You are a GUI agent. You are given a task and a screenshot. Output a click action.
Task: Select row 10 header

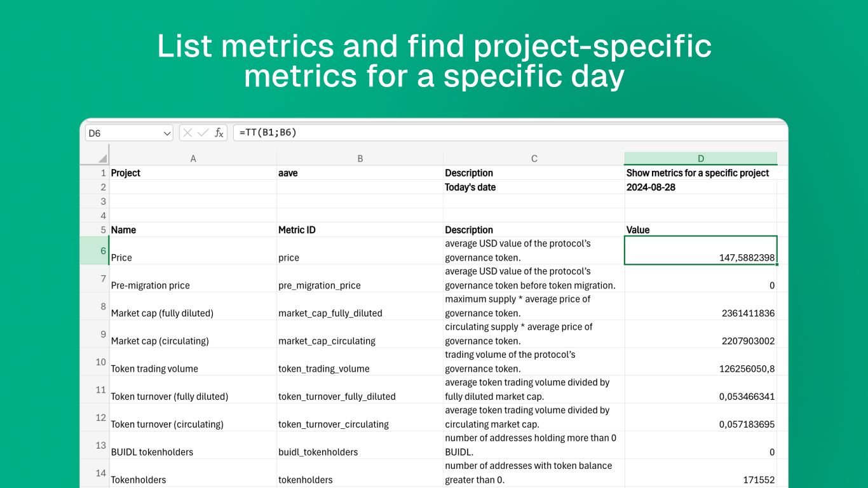tap(95, 362)
